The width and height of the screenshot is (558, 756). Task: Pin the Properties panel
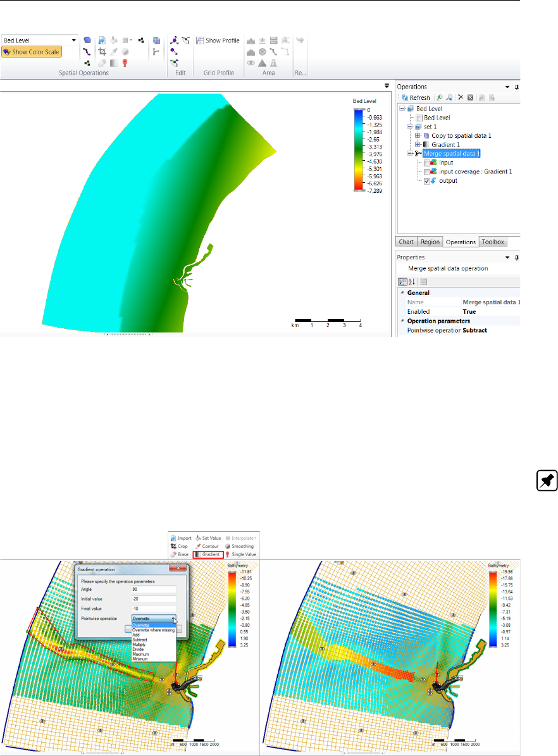516,257
